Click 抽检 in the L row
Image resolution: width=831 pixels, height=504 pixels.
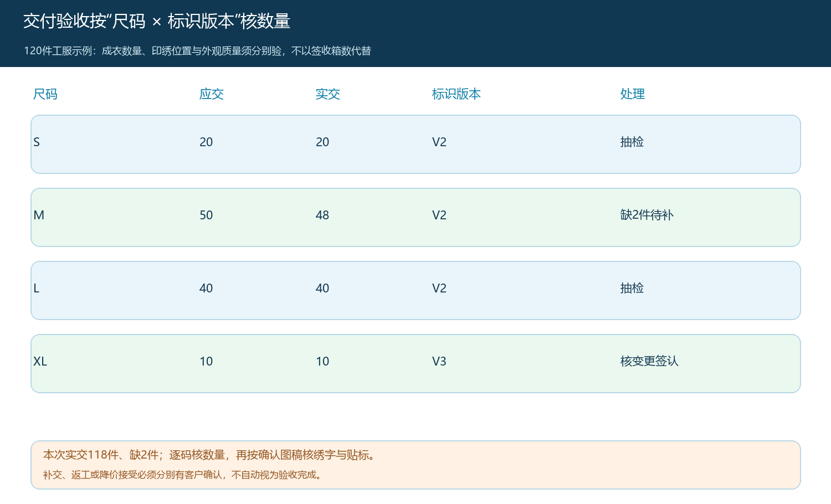pyautogui.click(x=632, y=288)
